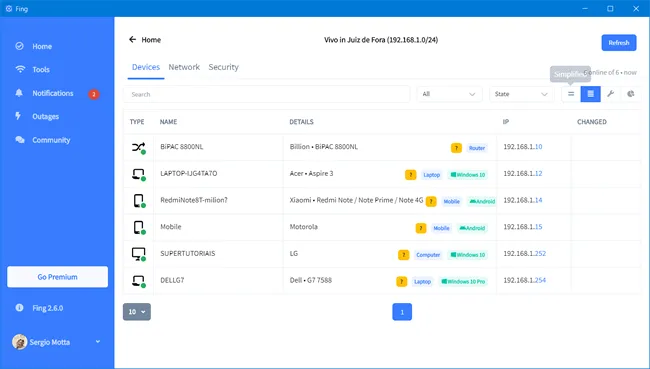650x369 pixels.
Task: Click the Computer tag on the LG row
Action: [x=428, y=255]
